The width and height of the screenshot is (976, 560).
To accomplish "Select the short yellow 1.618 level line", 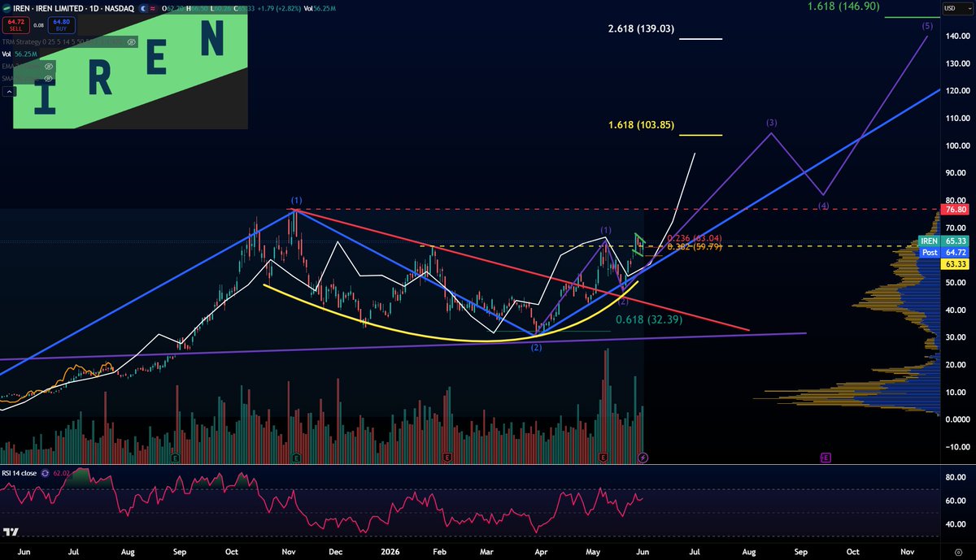I will tap(701, 135).
